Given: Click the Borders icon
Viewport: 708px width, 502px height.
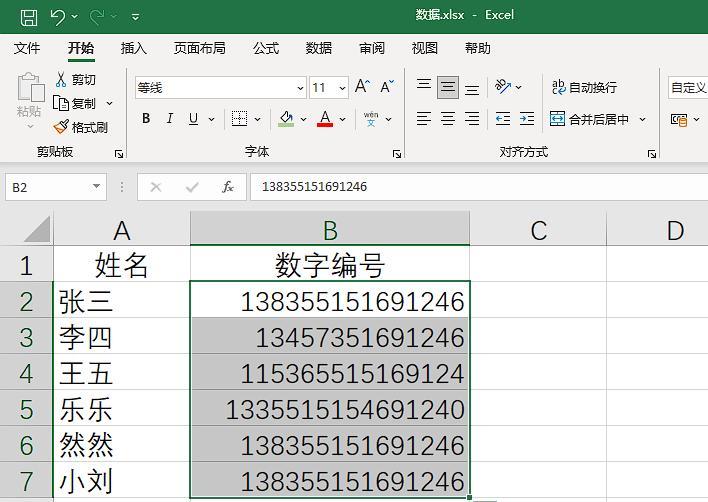Looking at the screenshot, I should point(239,119).
